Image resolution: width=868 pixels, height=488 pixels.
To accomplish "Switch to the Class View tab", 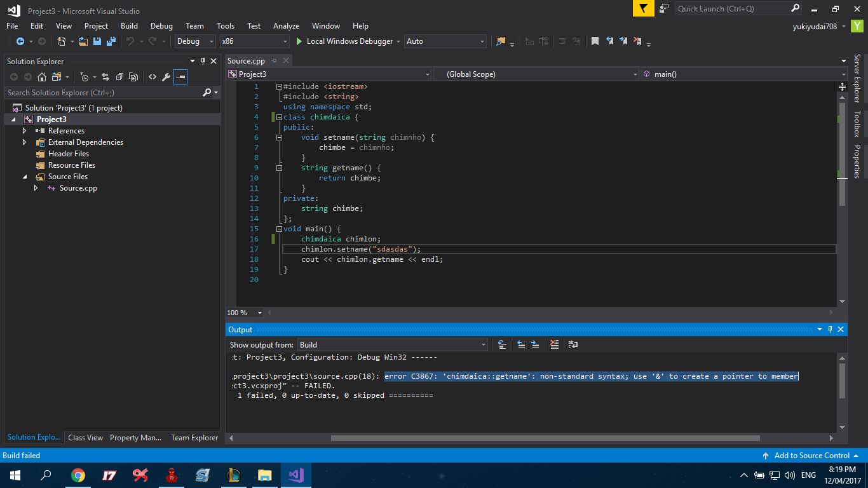I will click(85, 438).
